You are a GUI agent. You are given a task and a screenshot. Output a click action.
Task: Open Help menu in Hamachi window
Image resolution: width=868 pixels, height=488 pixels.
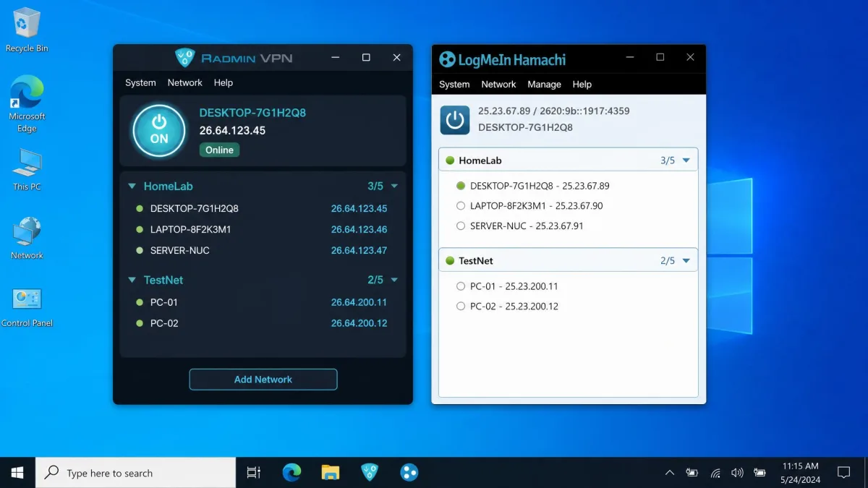coord(582,84)
